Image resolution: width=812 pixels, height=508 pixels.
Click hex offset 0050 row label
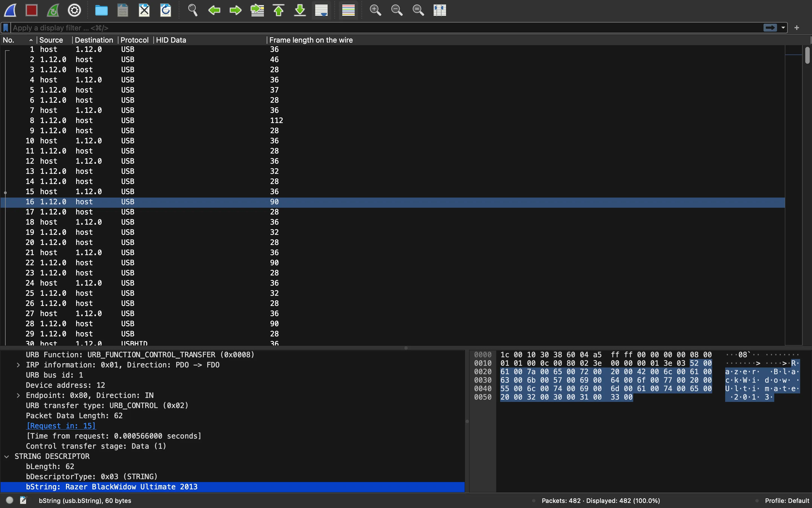click(x=482, y=397)
